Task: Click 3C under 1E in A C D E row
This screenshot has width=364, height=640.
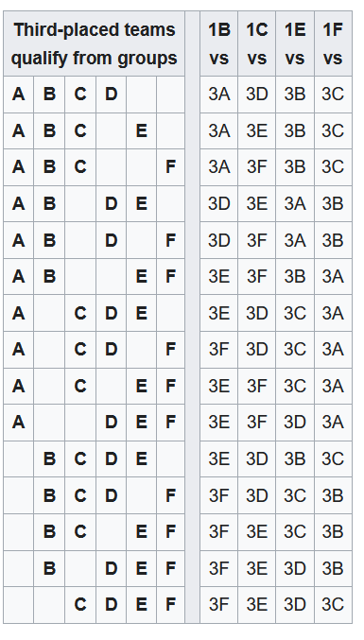Action: [295, 314]
